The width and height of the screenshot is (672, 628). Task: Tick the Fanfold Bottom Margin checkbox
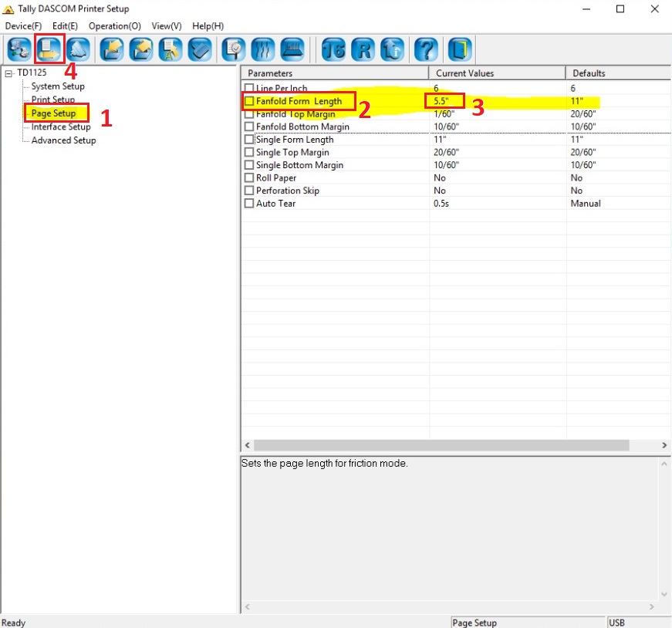point(249,127)
